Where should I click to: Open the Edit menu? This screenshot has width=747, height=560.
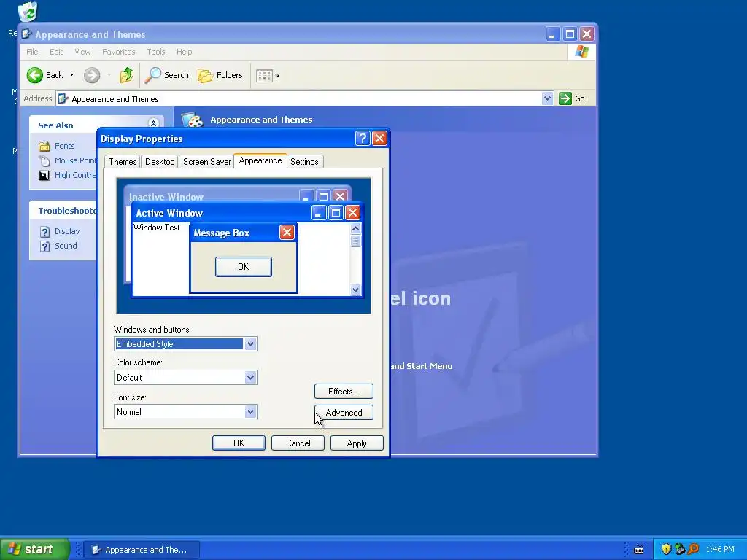(56, 52)
